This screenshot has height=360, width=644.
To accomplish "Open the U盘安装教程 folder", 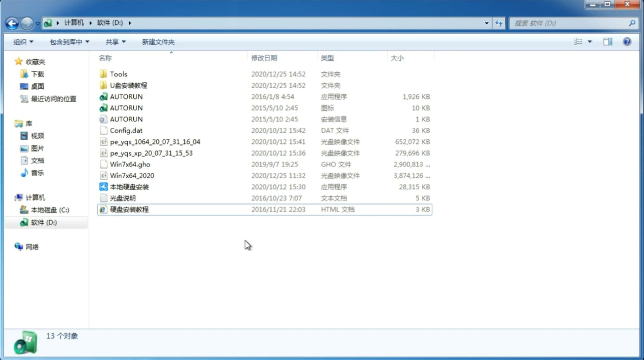I will click(x=128, y=85).
